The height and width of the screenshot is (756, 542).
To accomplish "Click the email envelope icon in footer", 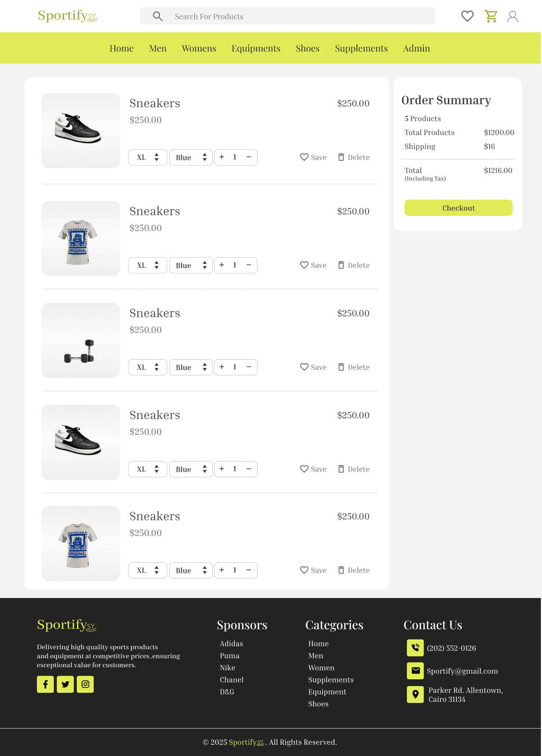I will tap(415, 671).
